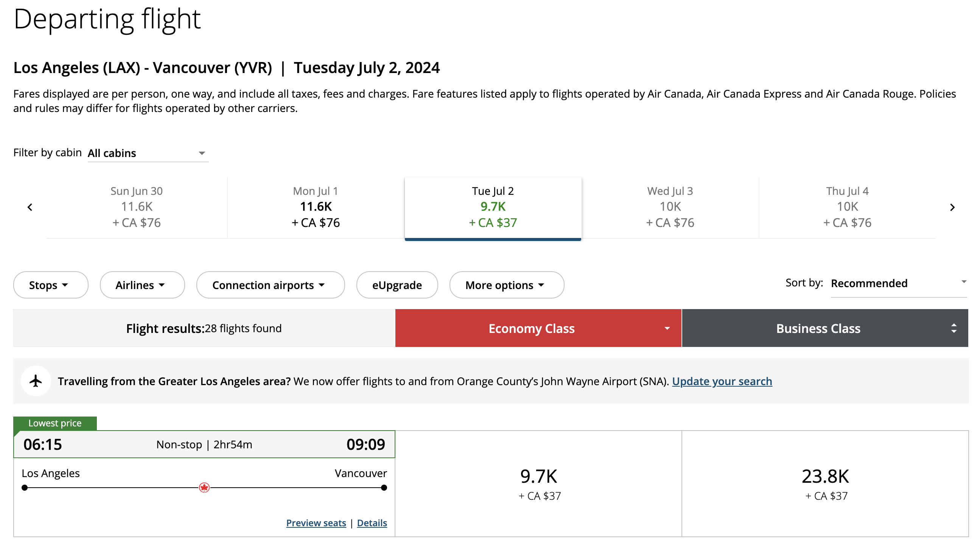The width and height of the screenshot is (980, 541).
Task: Select the Thu Jul 4 date tab
Action: (x=847, y=207)
